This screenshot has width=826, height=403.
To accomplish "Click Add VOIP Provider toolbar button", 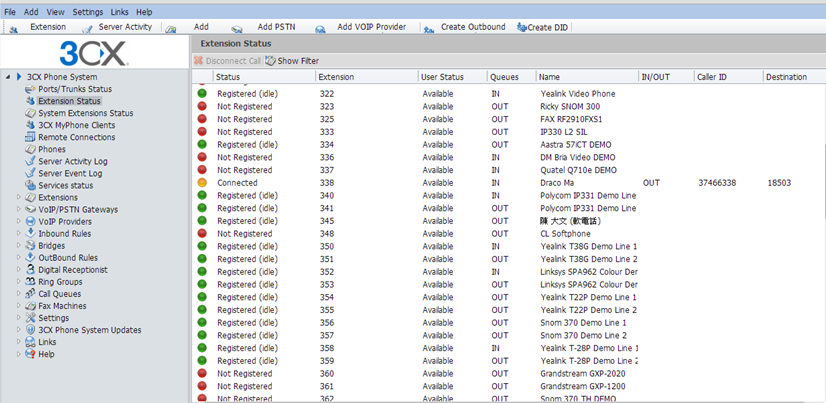I will 361,27.
